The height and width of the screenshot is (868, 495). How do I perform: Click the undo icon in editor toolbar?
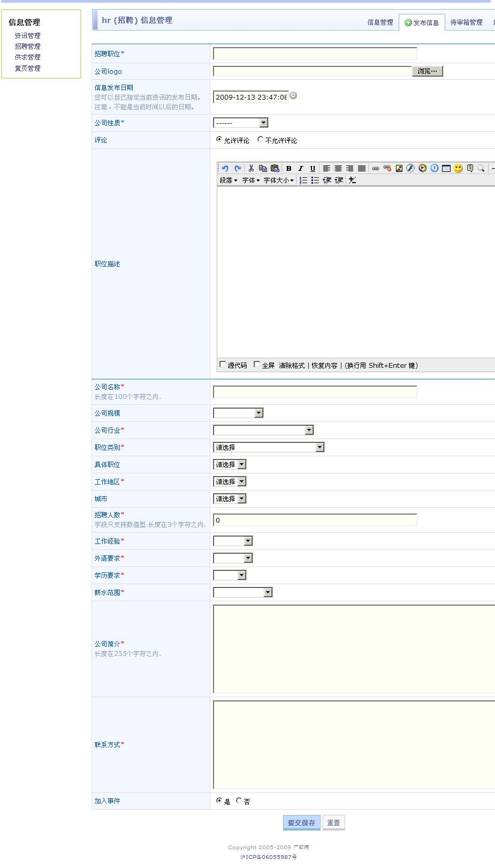click(225, 168)
